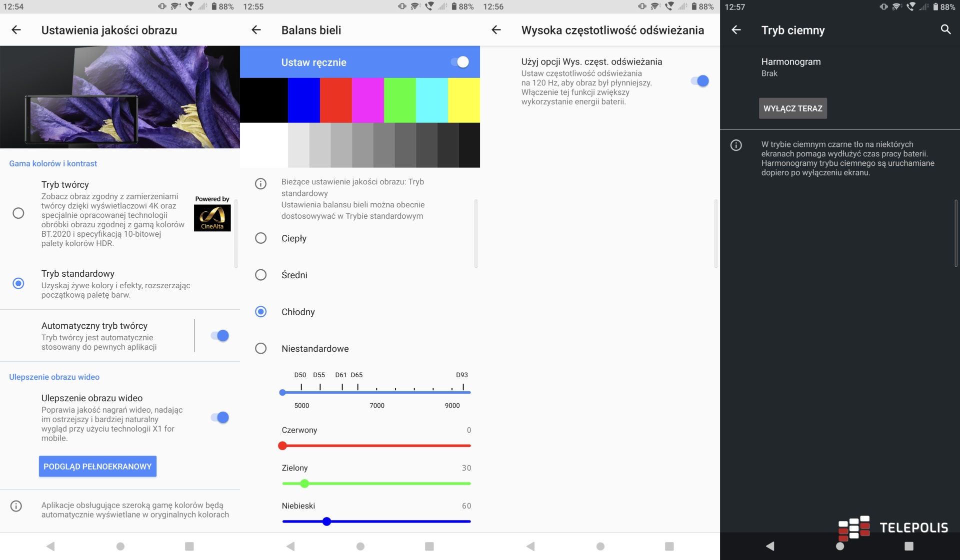
Task: Open search in Tryb ciemny screen
Action: [945, 29]
